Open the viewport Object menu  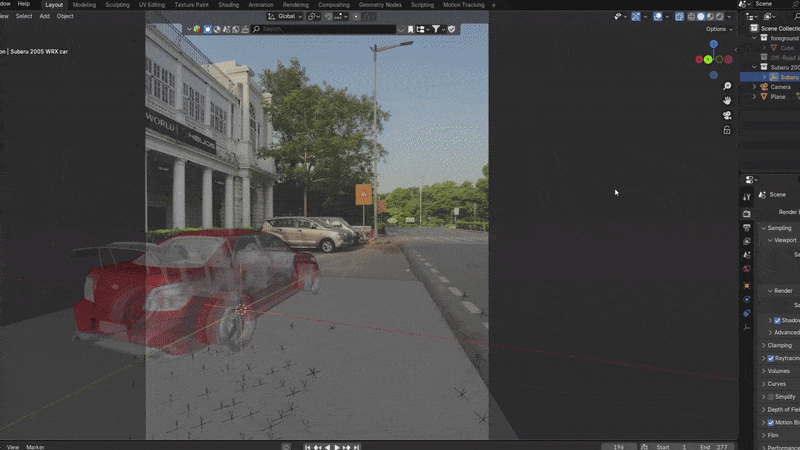(65, 16)
